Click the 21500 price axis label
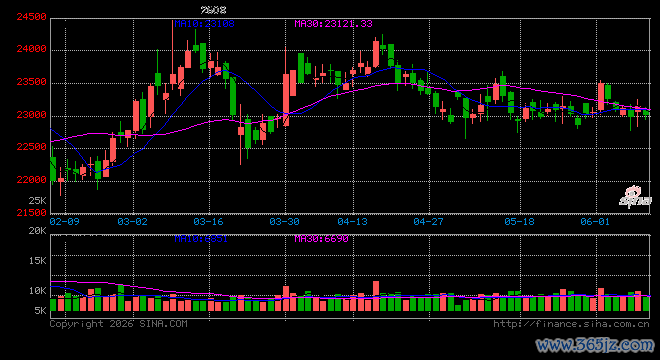 (x=32, y=213)
